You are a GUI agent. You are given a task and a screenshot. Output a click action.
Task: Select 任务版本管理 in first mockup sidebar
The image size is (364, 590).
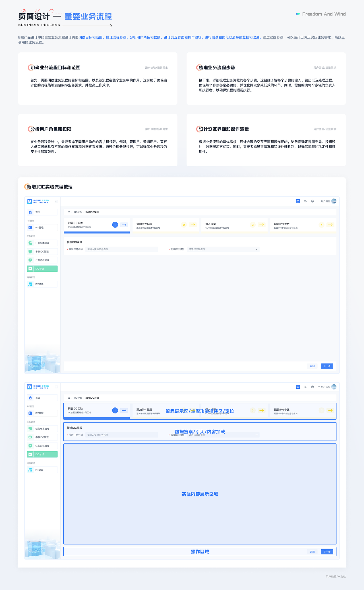point(42,243)
